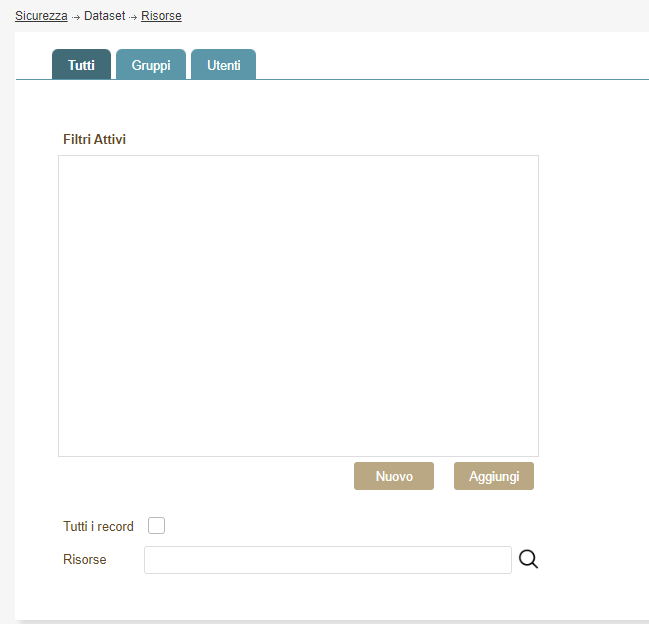Click the top edge of the Filtri Attivi box
This screenshot has width=649, height=624.
(298, 156)
